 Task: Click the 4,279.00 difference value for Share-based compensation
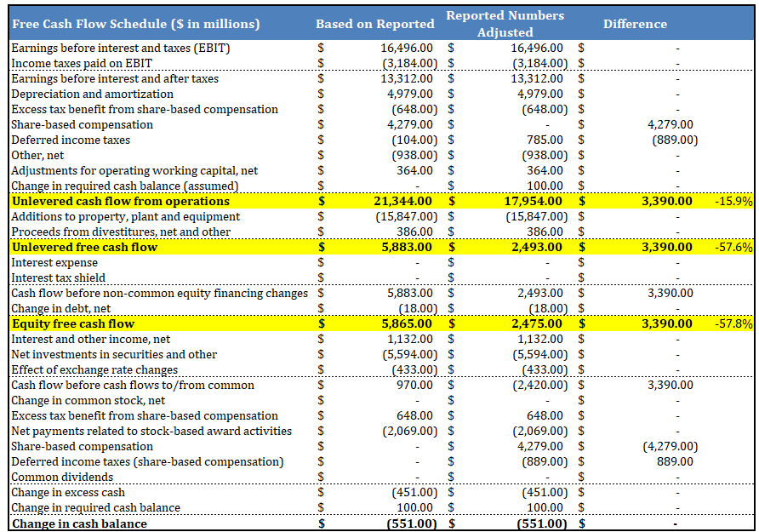pyautogui.click(x=671, y=125)
